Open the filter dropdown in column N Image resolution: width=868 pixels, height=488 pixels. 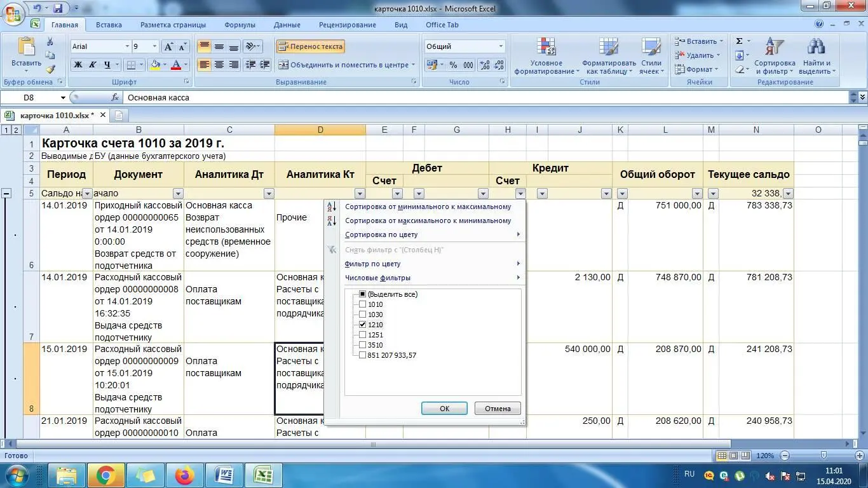(x=788, y=194)
